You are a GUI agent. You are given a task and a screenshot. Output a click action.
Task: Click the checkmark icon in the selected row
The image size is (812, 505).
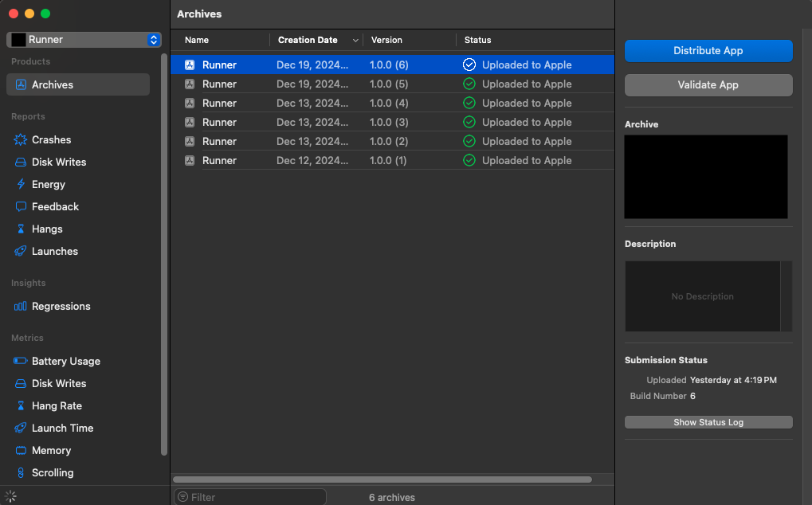469,65
